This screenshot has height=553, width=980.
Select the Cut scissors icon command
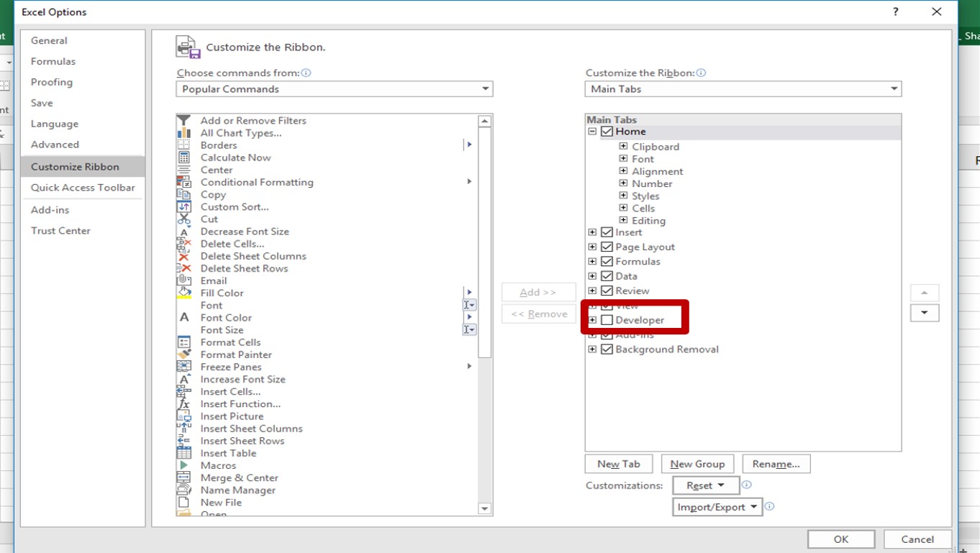(x=184, y=219)
